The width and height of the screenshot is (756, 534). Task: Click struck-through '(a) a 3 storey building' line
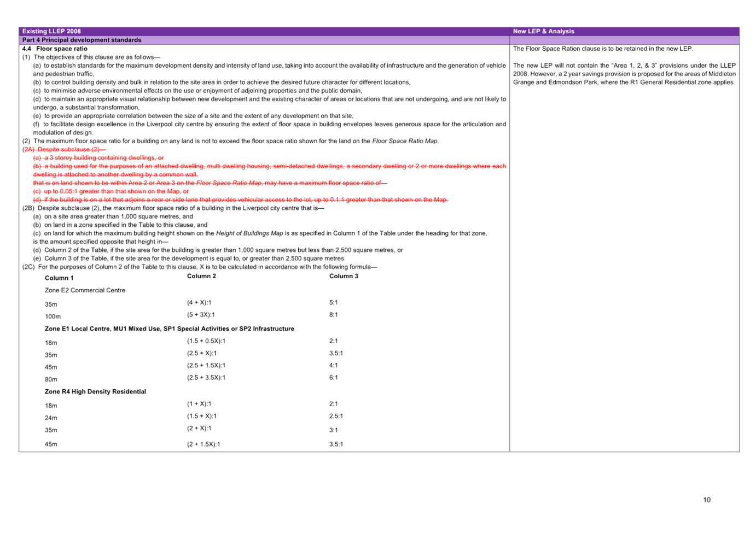click(x=98, y=157)
